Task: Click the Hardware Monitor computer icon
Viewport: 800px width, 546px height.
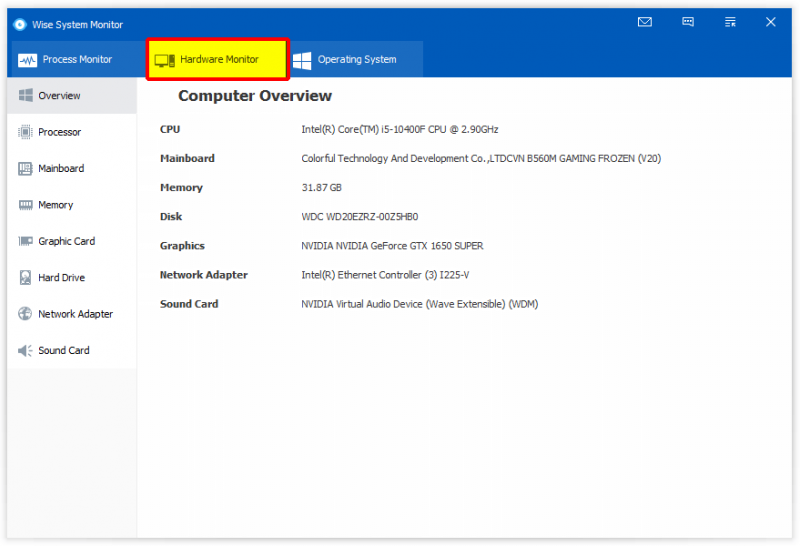Action: [x=165, y=60]
